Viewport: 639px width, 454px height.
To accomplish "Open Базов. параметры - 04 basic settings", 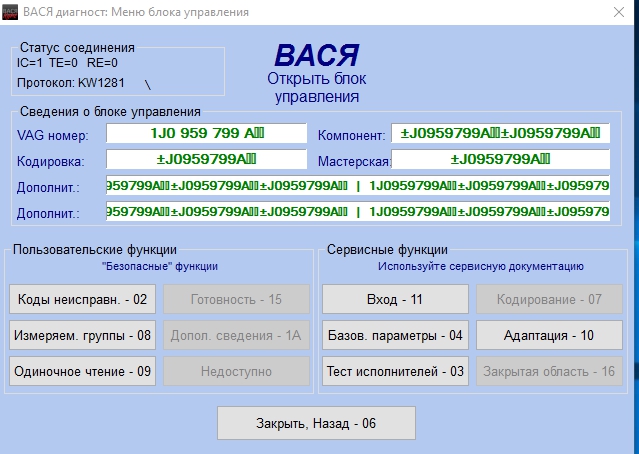I will click(396, 335).
